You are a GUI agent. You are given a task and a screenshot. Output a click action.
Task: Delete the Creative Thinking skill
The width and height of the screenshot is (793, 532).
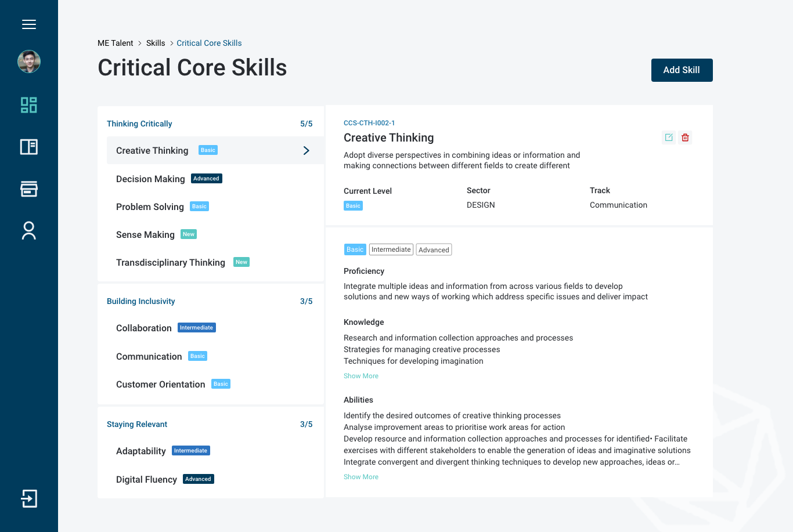pos(685,137)
